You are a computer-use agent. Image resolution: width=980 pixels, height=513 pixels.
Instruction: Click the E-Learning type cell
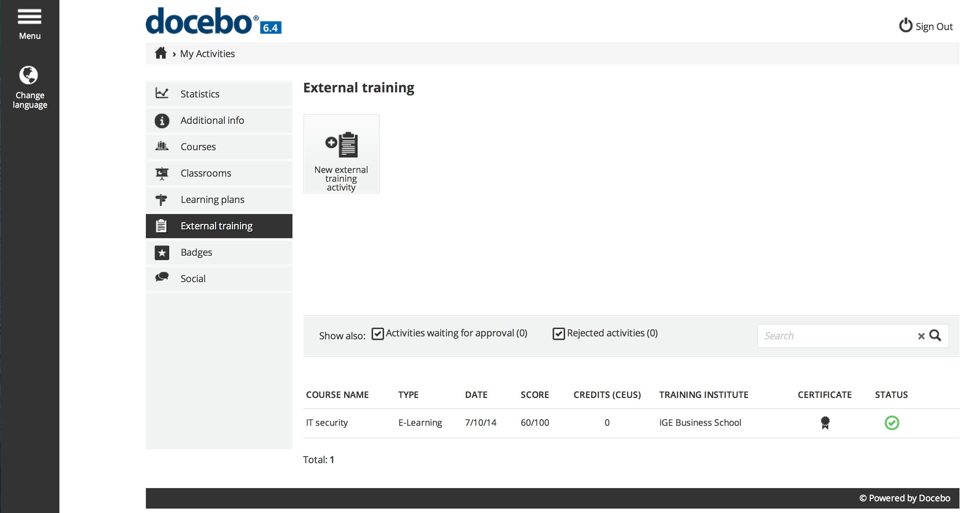coord(420,422)
